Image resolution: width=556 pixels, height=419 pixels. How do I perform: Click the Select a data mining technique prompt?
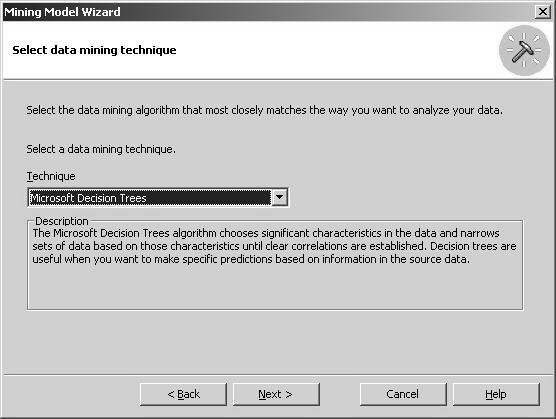point(101,149)
